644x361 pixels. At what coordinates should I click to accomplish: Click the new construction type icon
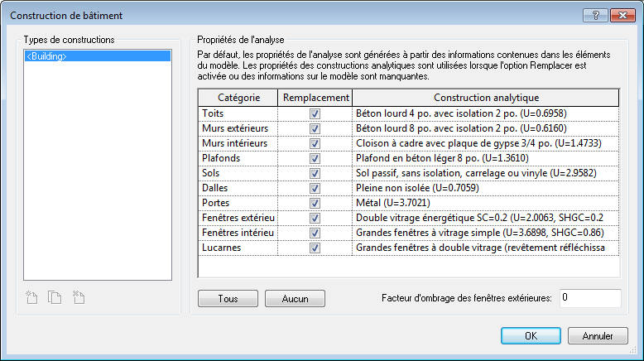tap(31, 297)
